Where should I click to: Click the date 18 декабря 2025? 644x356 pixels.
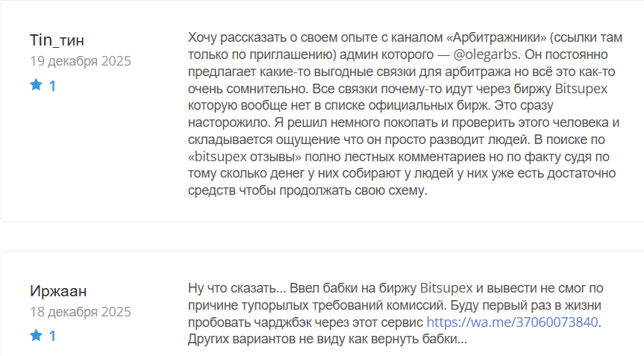81,311
